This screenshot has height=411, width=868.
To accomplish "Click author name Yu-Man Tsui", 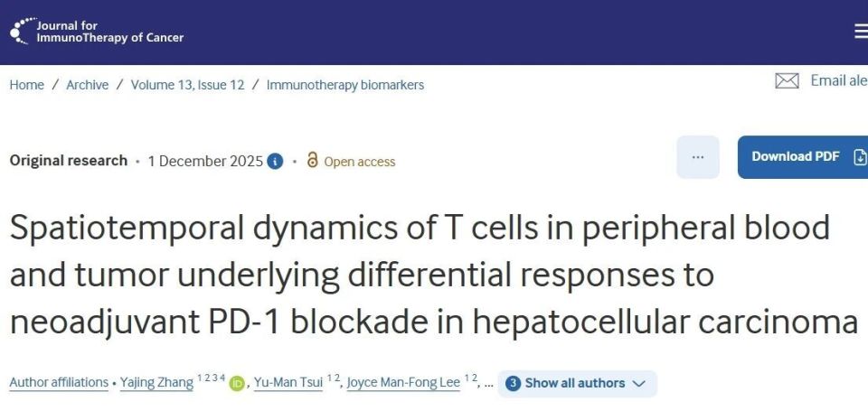I will pos(288,383).
